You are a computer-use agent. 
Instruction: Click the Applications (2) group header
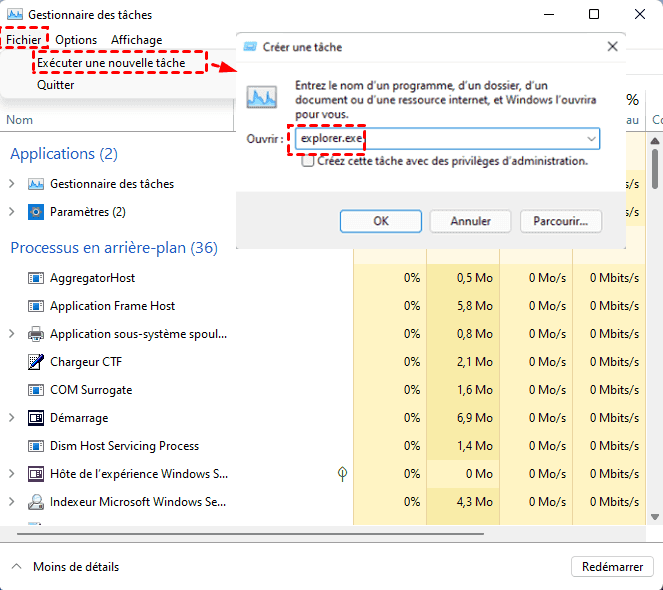coord(64,154)
